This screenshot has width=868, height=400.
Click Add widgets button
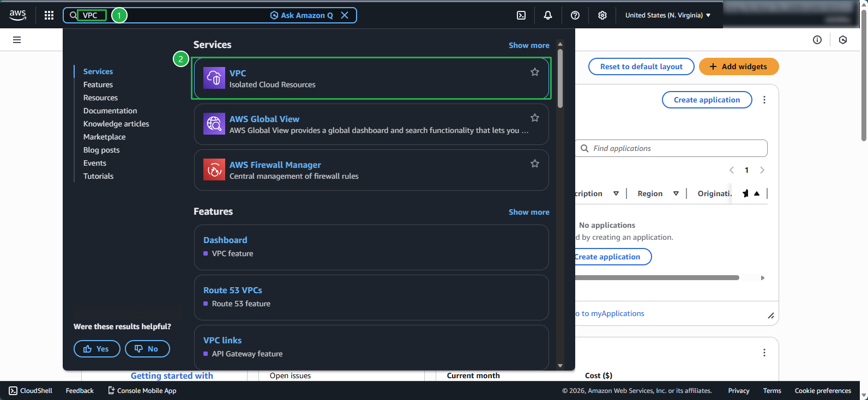pyautogui.click(x=739, y=66)
